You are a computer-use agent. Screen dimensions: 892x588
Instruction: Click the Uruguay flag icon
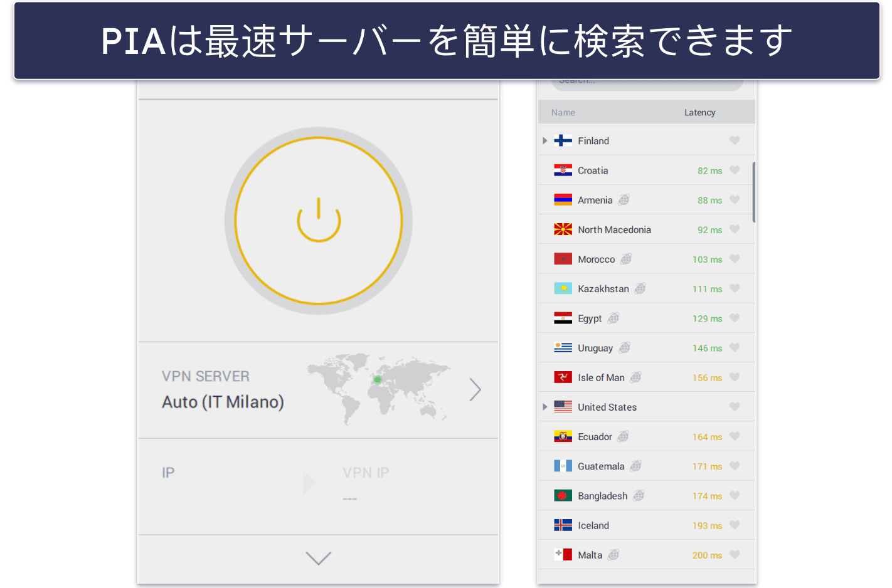pos(563,348)
